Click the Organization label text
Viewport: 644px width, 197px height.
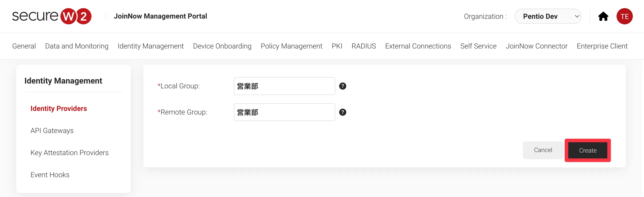[485, 16]
